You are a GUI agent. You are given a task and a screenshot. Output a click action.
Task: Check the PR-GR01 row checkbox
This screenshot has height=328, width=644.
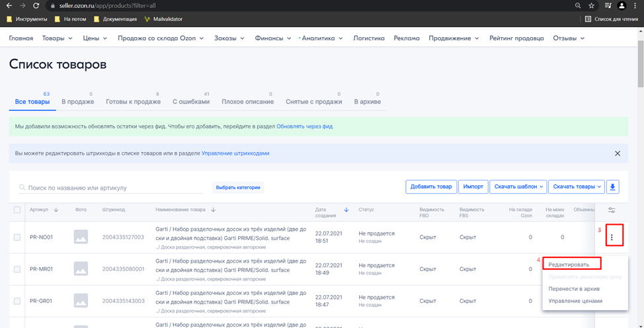[17, 302]
